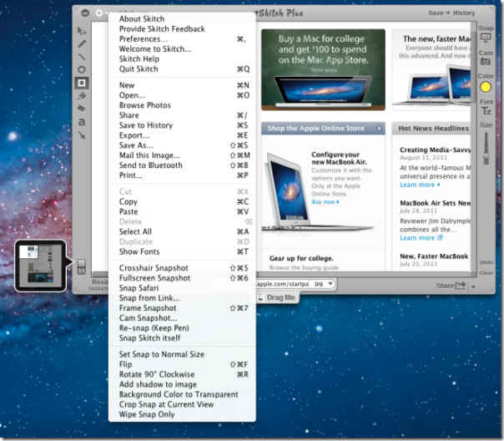Choose Select All
The image size is (504, 441).
pos(182,231)
